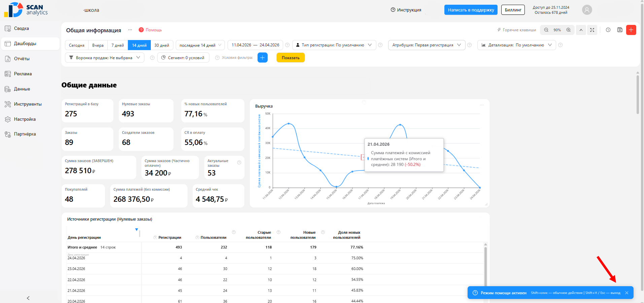Click the Средний чек value 4 548,75
Viewport: 644px width, 303px height.
click(212, 199)
